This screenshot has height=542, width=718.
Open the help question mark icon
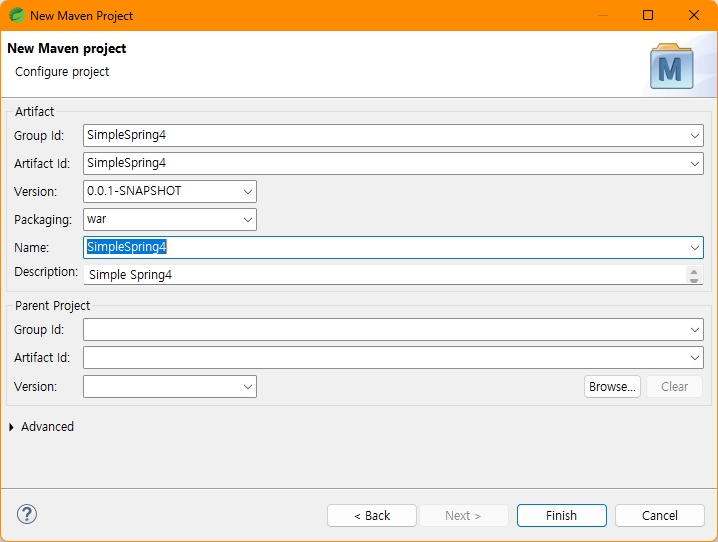pyautogui.click(x=27, y=514)
